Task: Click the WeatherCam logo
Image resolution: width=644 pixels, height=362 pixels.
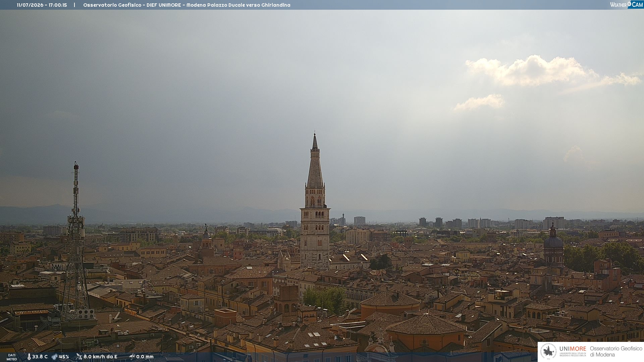Action: pyautogui.click(x=627, y=4)
